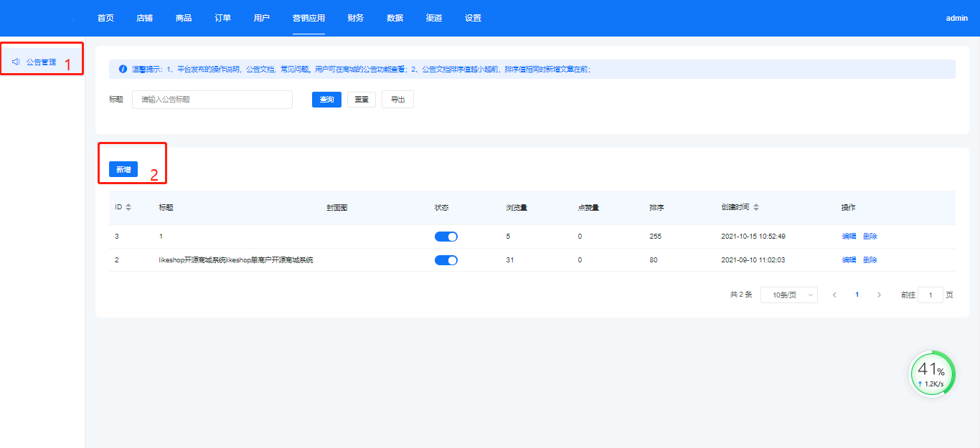Click the 新增 button
Screen dimensions: 980x448
[x=123, y=169]
